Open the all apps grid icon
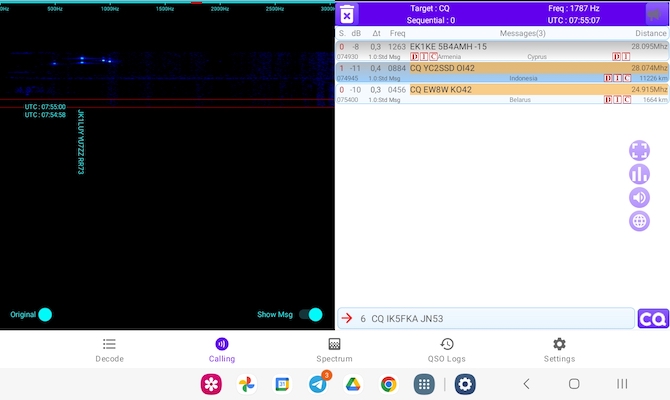Screen dimensions: 670x400 (x=424, y=384)
